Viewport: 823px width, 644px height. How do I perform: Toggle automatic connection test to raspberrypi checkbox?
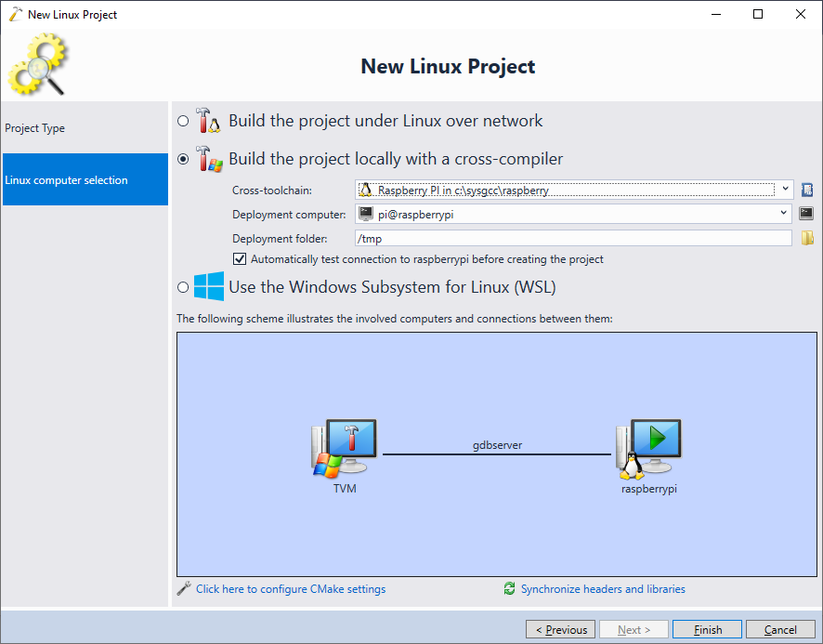pos(240,259)
